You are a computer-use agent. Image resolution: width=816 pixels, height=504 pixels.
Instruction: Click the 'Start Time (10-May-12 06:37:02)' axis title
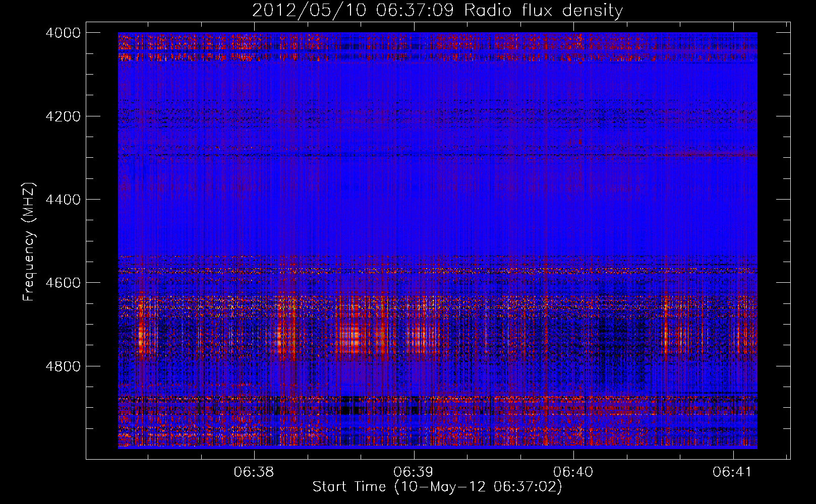(437, 487)
